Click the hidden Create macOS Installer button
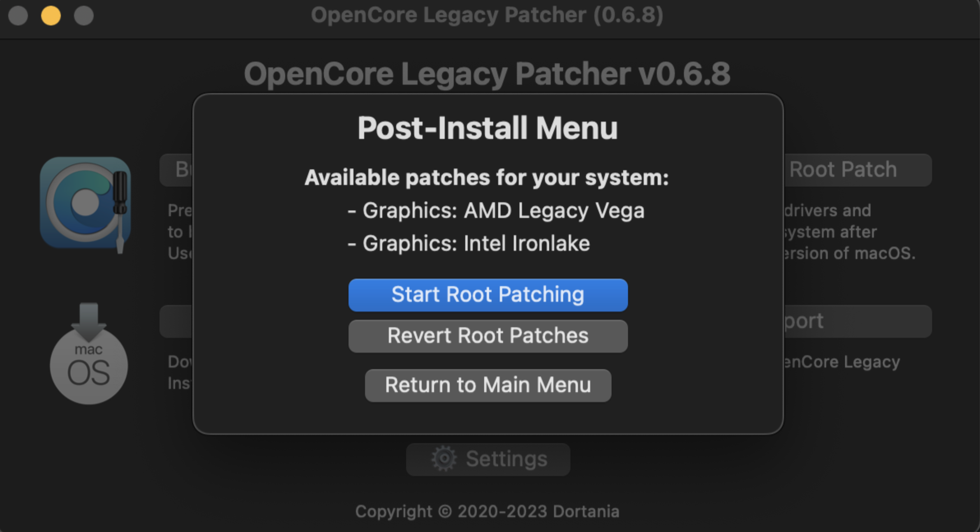The height and width of the screenshot is (532, 980). 177,321
